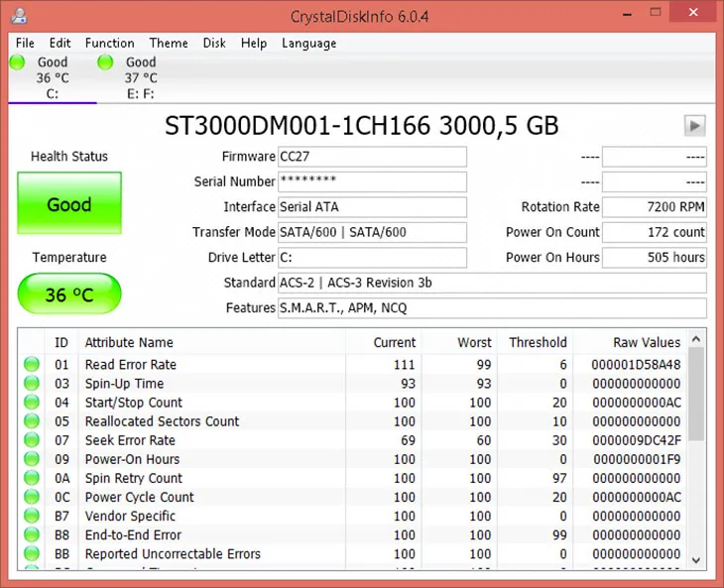The image size is (724, 588).
Task: Open the Function menu
Action: point(109,44)
